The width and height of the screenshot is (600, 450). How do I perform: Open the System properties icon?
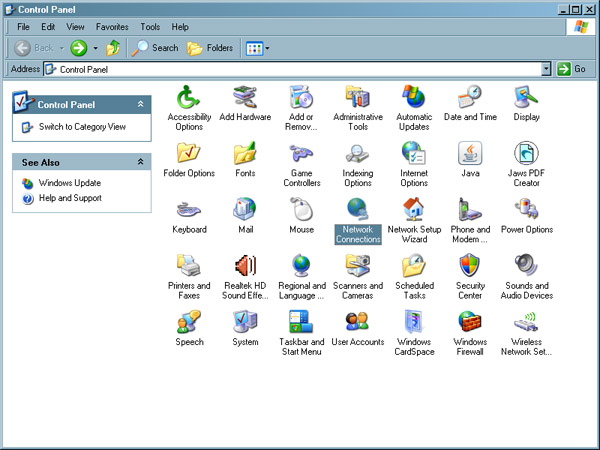245,328
